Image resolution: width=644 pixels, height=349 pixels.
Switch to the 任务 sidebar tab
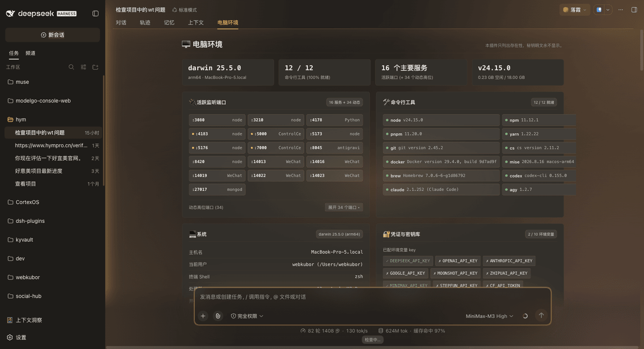[14, 53]
